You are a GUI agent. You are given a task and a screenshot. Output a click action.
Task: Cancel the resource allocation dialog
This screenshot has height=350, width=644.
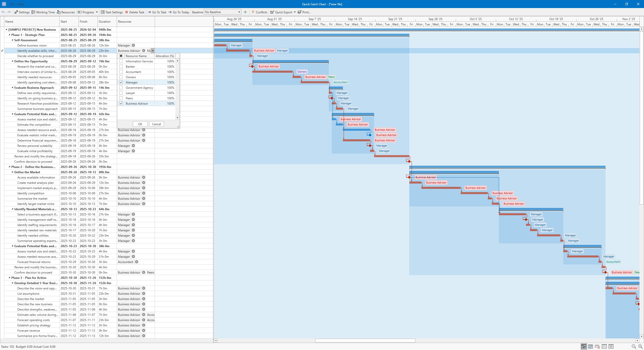tap(156, 124)
